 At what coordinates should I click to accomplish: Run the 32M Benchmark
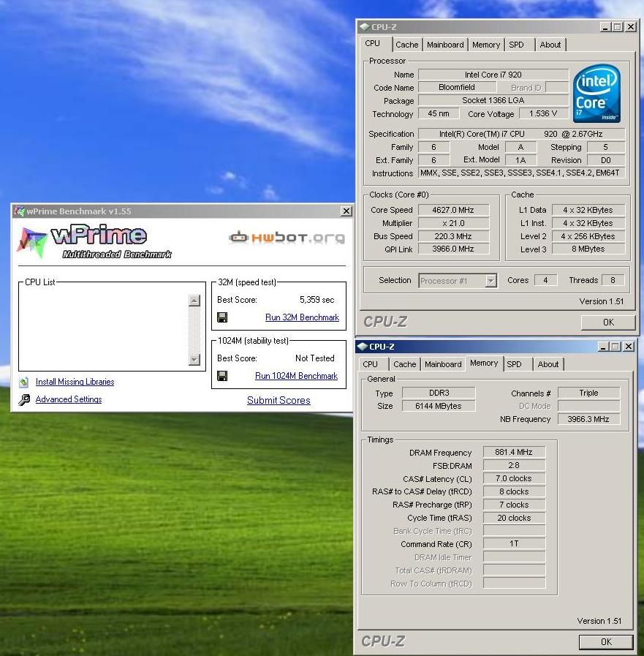coord(302,317)
